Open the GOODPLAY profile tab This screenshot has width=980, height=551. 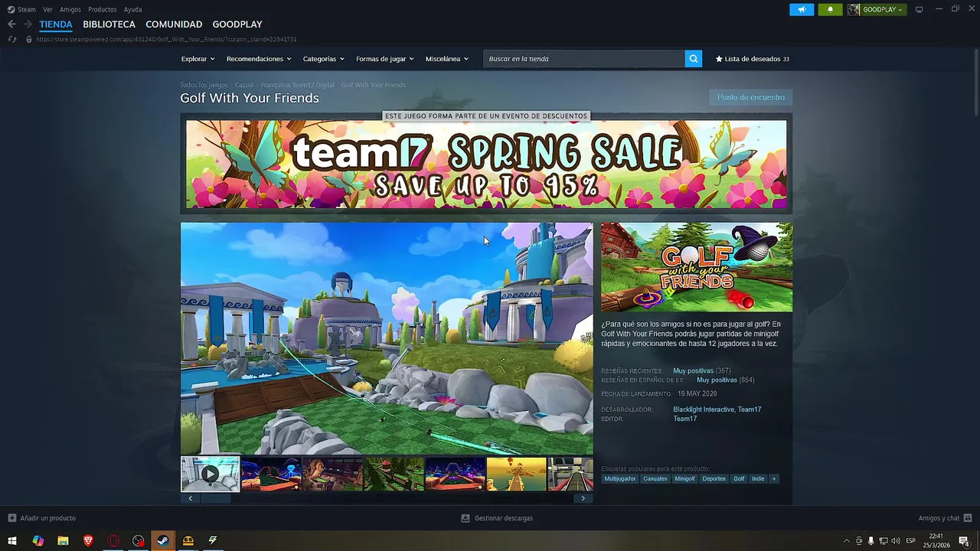pyautogui.click(x=237, y=24)
